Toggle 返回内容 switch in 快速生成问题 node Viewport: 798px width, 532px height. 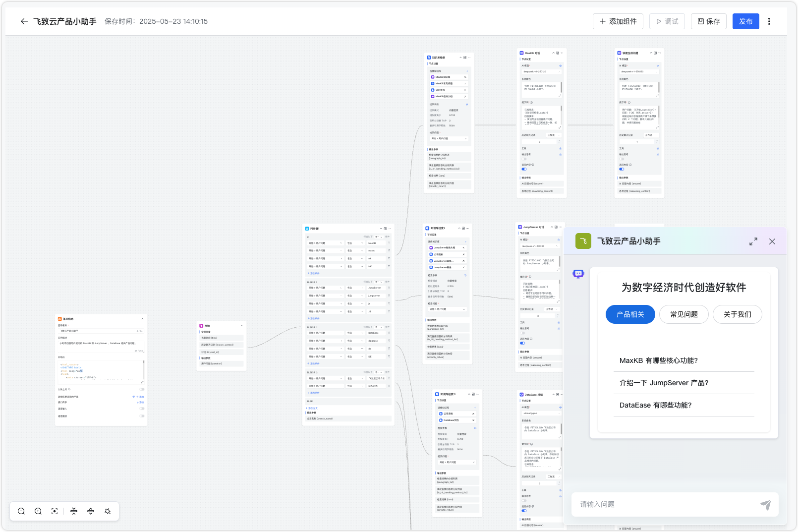[x=622, y=169]
